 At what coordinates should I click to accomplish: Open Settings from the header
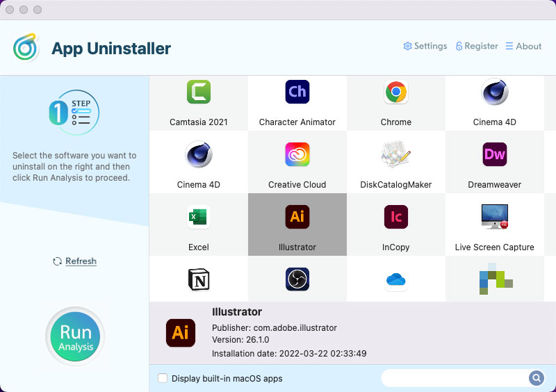(425, 46)
